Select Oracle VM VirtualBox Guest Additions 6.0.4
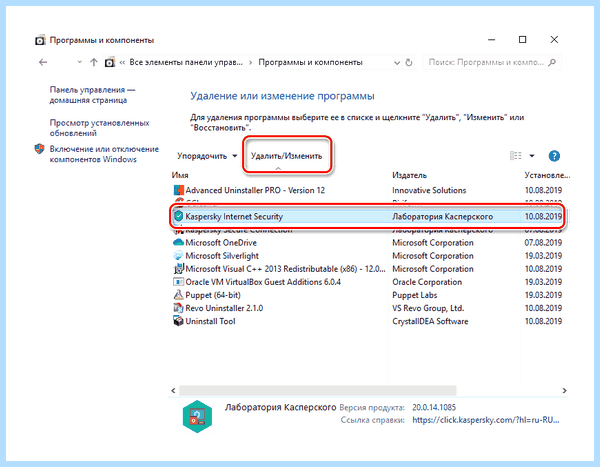The height and width of the screenshot is (467, 600). tap(367, 282)
